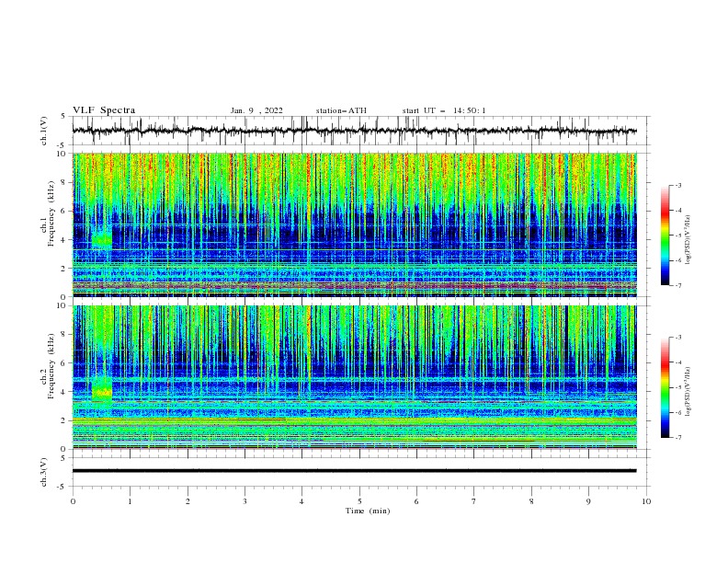Click the flat ch.3 voltage trace

354,471
